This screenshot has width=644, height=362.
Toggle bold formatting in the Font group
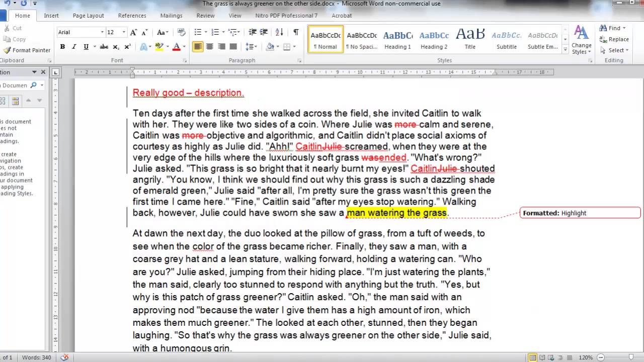[62, 46]
